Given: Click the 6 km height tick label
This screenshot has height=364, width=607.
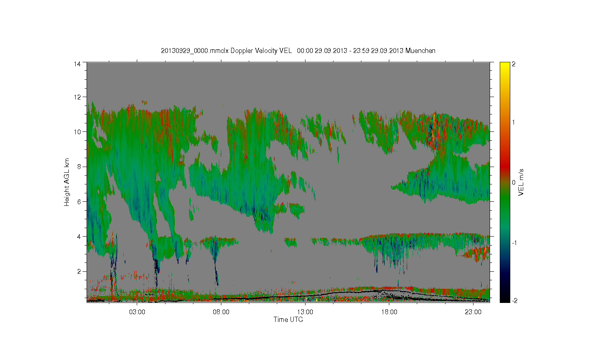Looking at the screenshot, I should click(79, 201).
